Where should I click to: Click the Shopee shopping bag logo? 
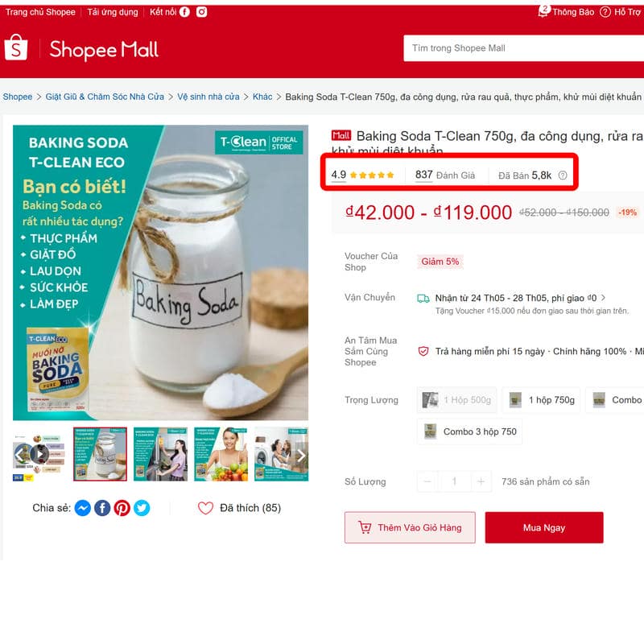coord(16,47)
